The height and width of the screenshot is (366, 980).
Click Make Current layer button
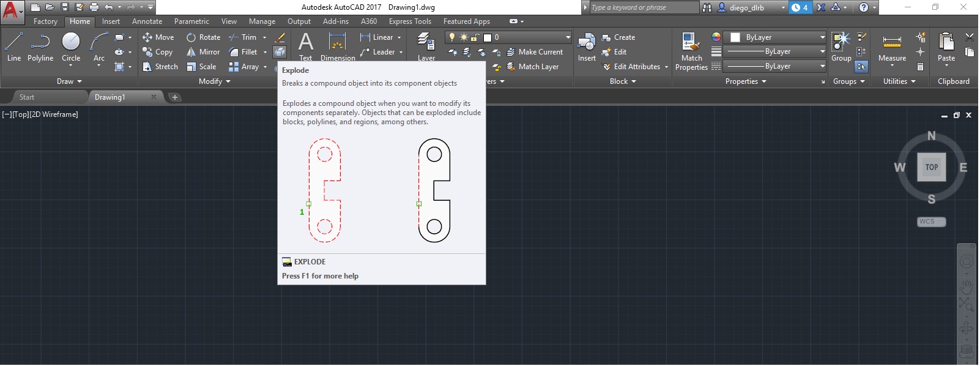coord(535,52)
